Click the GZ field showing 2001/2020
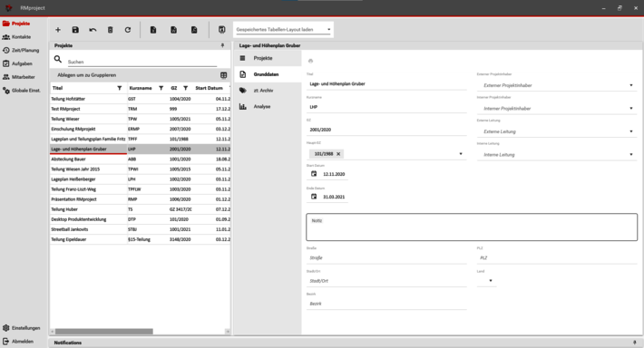 386,130
